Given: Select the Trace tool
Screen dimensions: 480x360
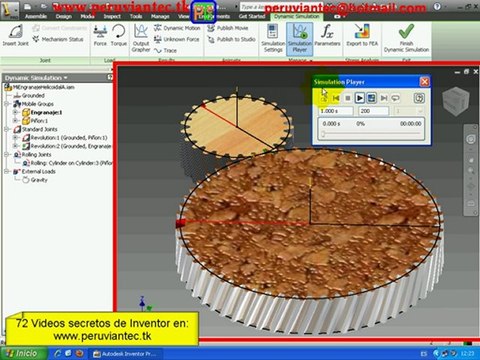Looking at the screenshot, I should pos(165,51).
